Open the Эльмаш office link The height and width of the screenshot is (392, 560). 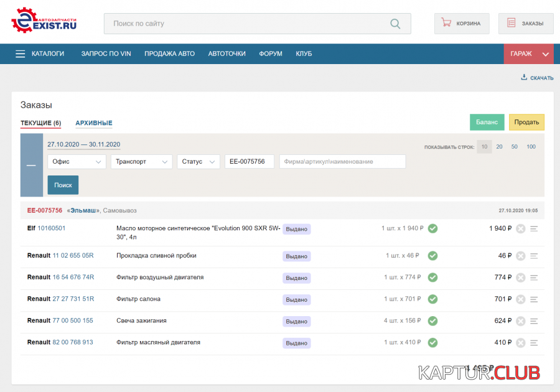tap(83, 211)
